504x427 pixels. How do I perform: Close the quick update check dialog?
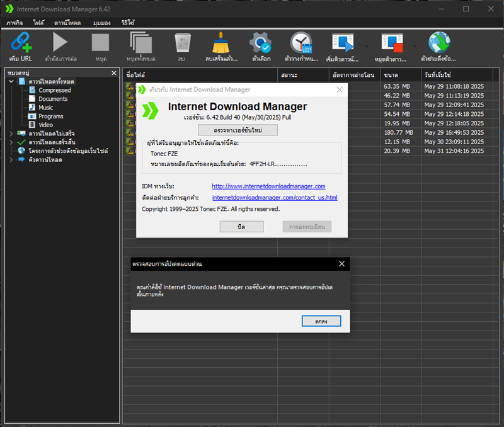point(341,264)
